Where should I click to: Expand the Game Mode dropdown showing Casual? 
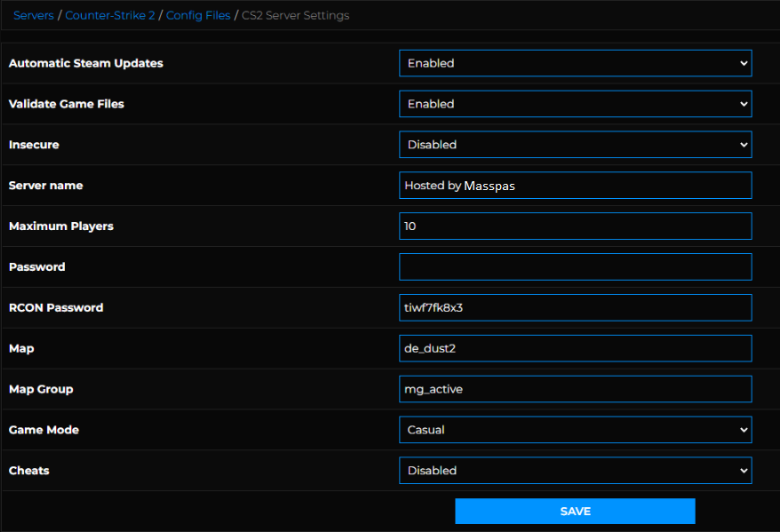[575, 430]
